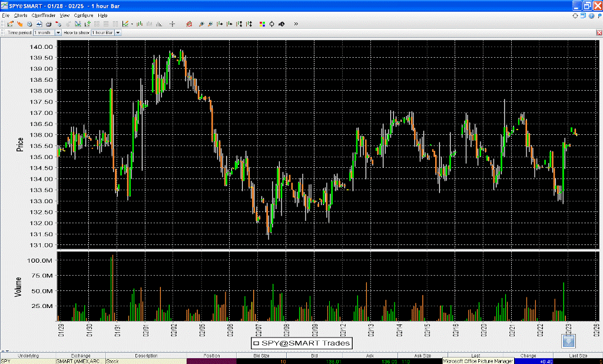Click the add study chart icon
Viewport: 603px width, 364px height.
tap(78, 24)
